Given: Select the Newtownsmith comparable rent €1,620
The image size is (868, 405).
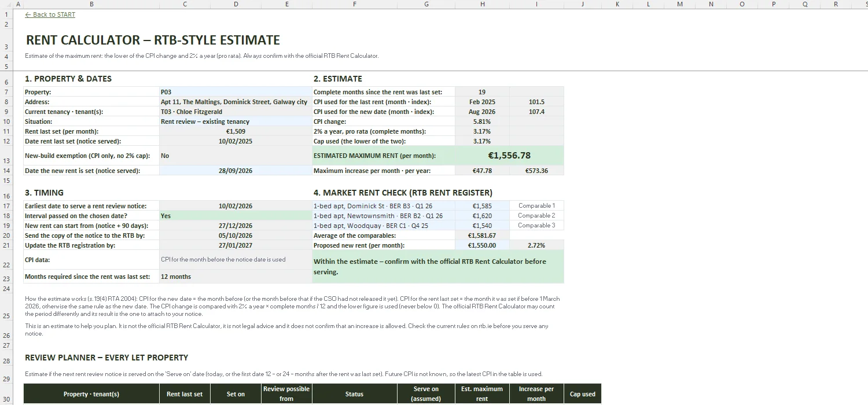Looking at the screenshot, I should 482,216.
